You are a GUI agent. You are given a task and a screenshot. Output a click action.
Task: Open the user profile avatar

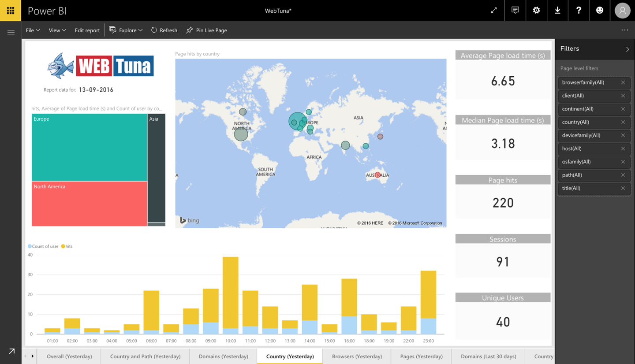point(623,11)
